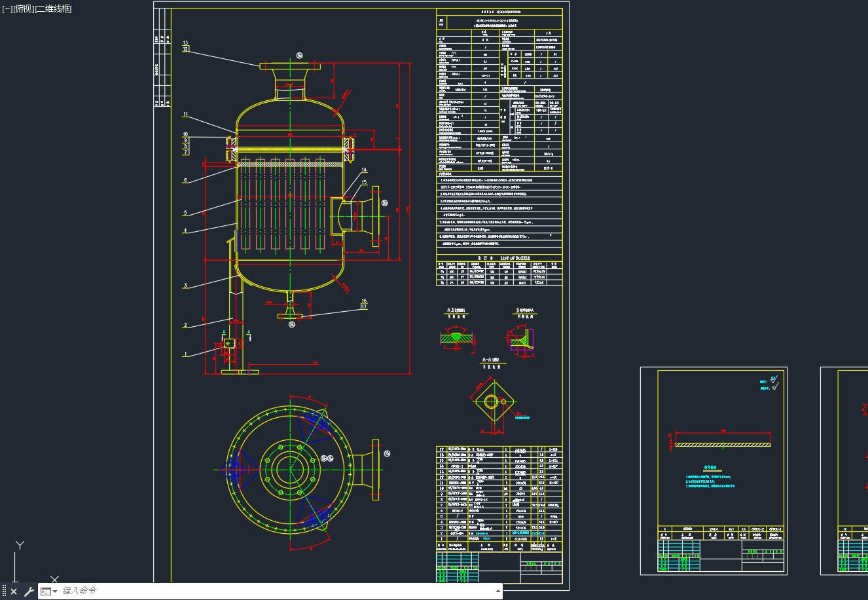This screenshot has width=868, height=600.
Task: Open the 二维线框 visual style menu
Action: tap(53, 9)
